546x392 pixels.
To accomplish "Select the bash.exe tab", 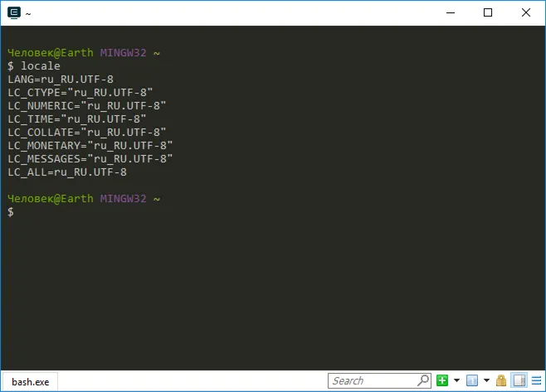I will (29, 380).
